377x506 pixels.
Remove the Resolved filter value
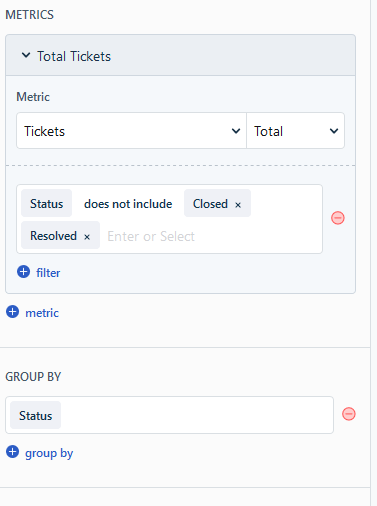[87, 237]
